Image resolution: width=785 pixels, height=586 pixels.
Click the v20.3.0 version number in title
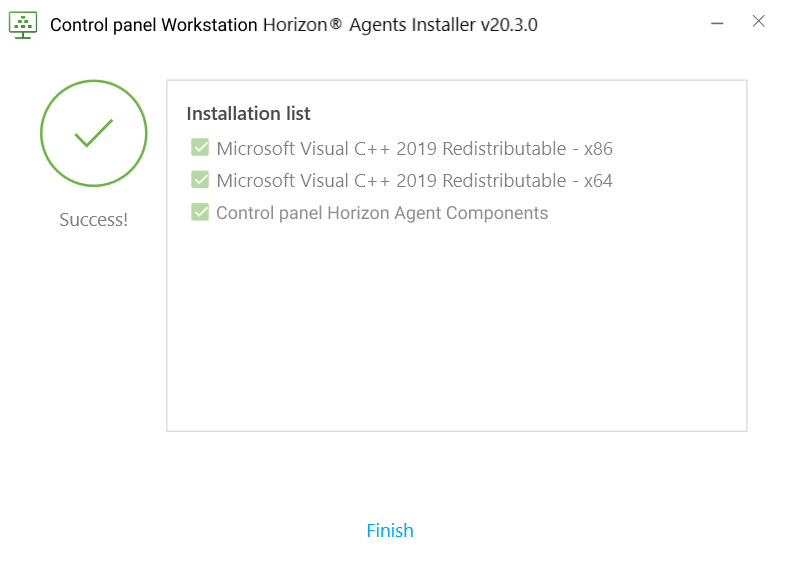click(509, 25)
